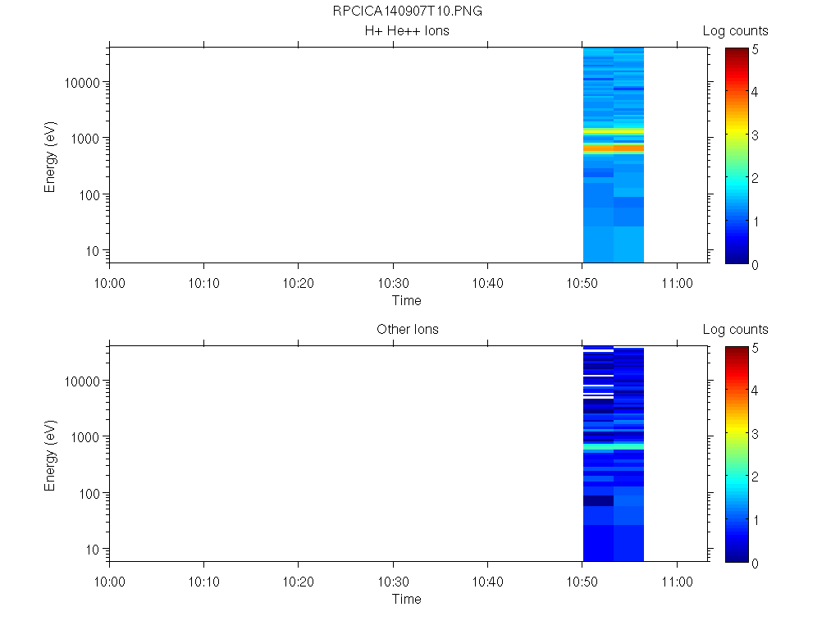Click the 1000 energy label in the bottom plot
The width and height of the screenshot is (840, 630).
(85, 437)
